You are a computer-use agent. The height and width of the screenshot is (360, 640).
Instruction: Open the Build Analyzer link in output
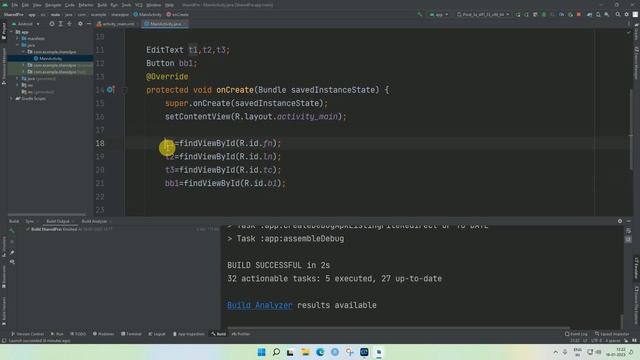260,305
